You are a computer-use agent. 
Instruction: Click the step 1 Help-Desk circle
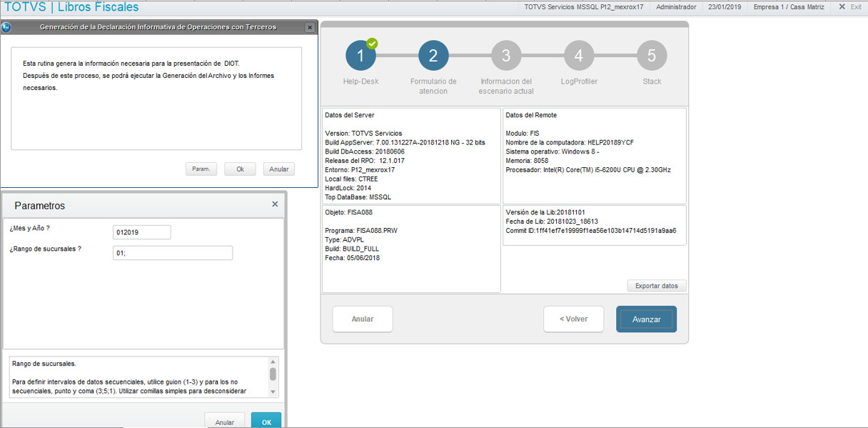[x=360, y=56]
